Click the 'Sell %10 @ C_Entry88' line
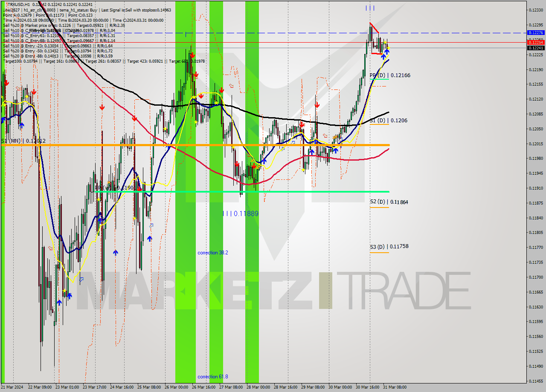The height and width of the screenshot is (392, 546). coord(59,40)
